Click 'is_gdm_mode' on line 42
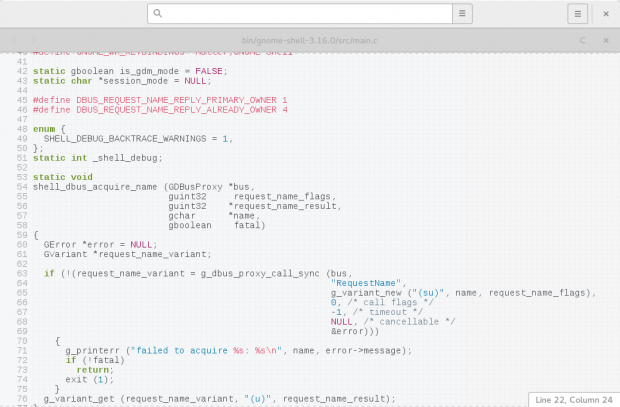Viewport: 620px width, 407px height. (x=149, y=71)
